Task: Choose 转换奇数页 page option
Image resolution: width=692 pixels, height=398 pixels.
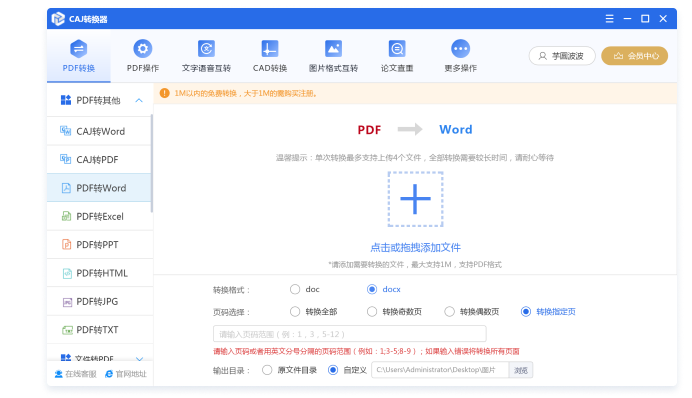Action: point(372,312)
